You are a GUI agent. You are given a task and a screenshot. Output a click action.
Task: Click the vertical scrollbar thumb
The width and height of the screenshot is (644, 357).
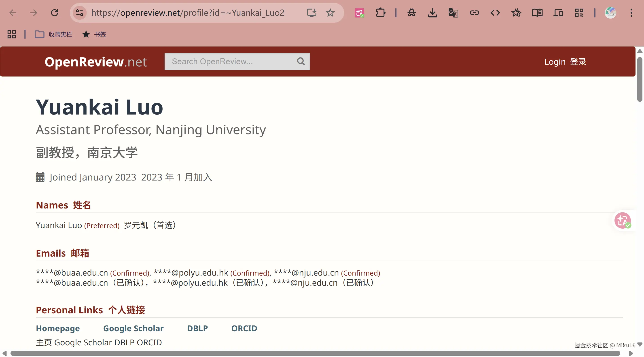point(640,79)
